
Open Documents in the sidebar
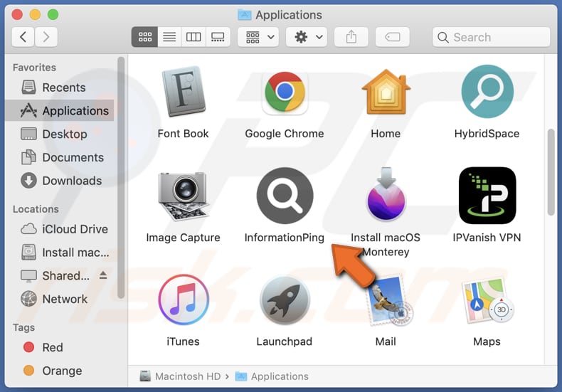(59, 157)
